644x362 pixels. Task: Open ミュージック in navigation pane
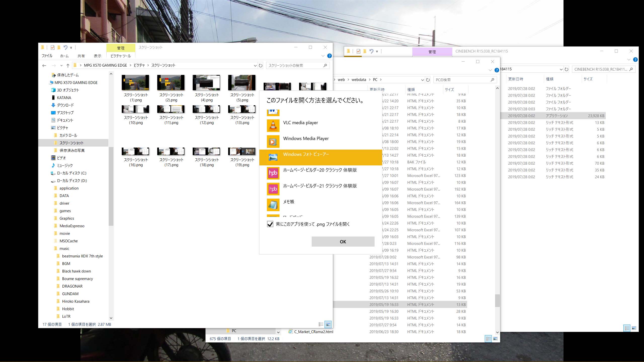[65, 165]
